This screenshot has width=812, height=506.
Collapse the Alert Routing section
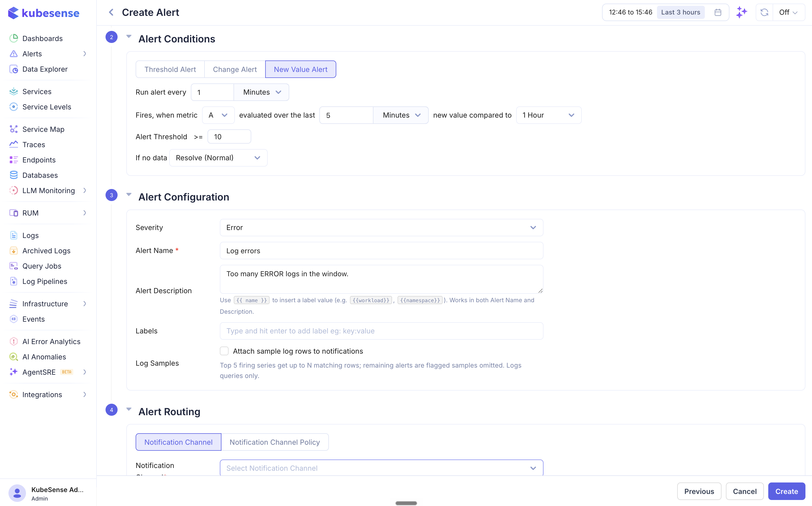click(x=129, y=409)
